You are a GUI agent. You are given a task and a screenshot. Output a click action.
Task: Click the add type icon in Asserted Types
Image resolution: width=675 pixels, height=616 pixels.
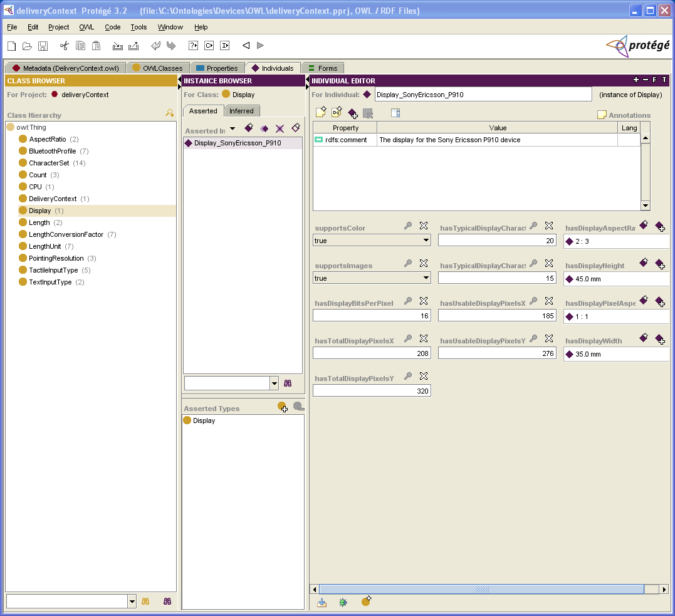[x=283, y=407]
